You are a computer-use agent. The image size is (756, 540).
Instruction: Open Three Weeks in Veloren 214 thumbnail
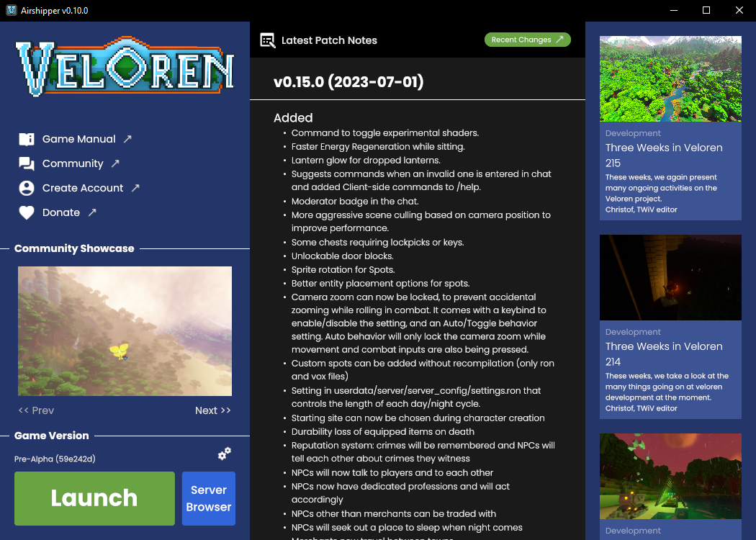(x=670, y=278)
